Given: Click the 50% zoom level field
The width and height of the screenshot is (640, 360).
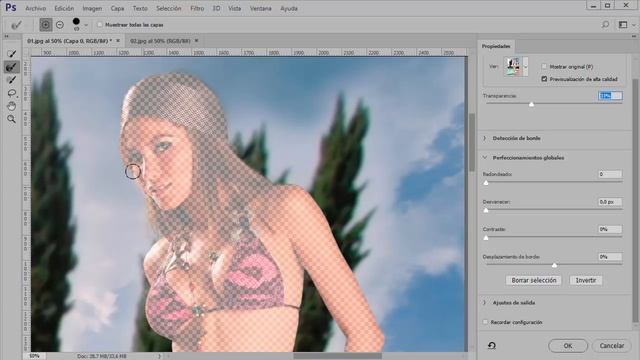Looking at the screenshot, I should [x=35, y=356].
